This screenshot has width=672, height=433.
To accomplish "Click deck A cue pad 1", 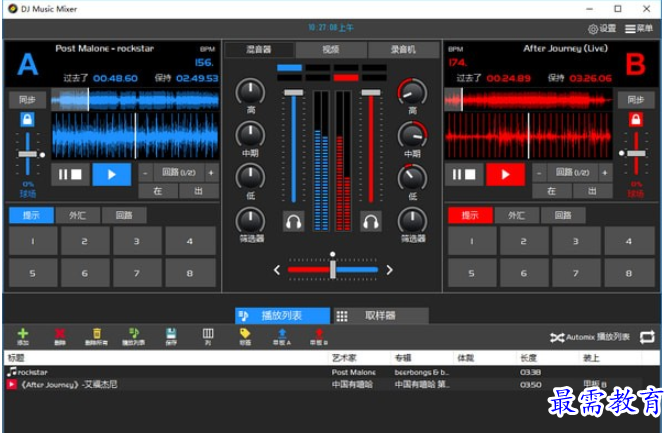I will pos(33,241).
